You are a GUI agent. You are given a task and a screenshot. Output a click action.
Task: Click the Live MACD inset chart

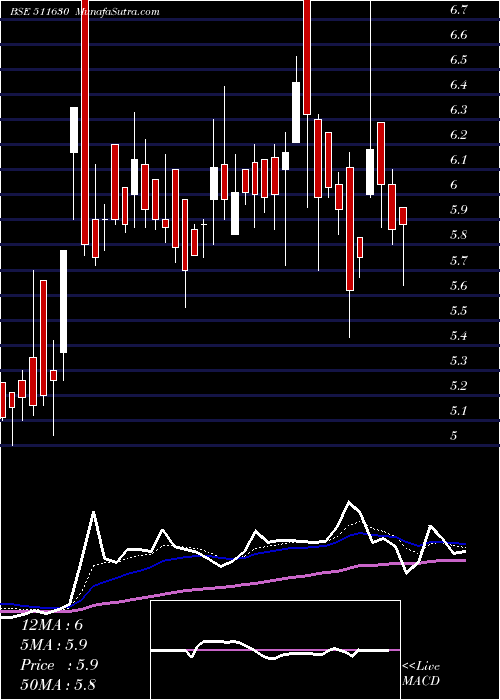(x=275, y=650)
